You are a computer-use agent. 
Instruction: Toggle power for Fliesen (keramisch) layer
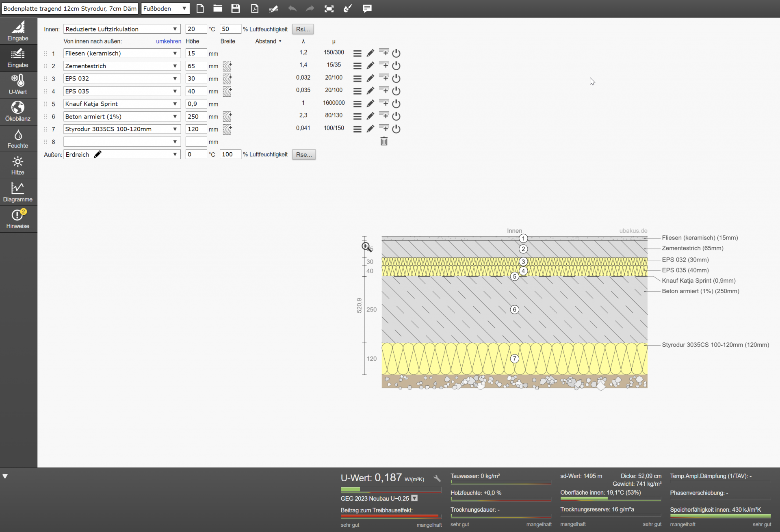396,53
